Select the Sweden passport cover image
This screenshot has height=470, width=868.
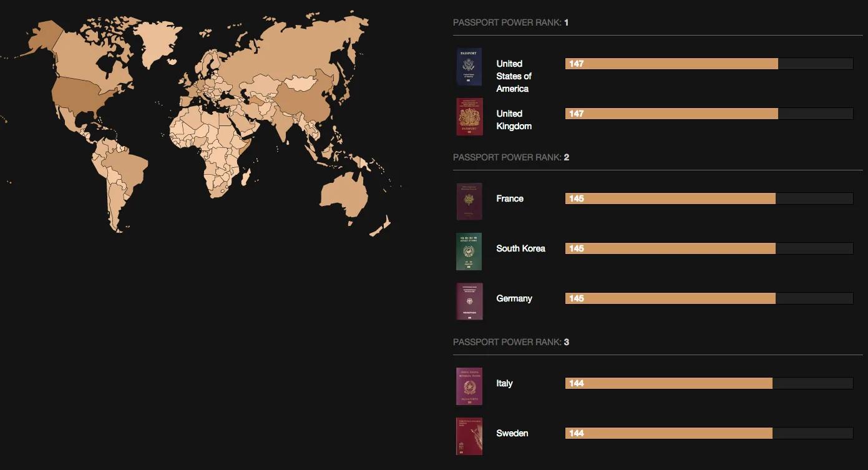469,436
